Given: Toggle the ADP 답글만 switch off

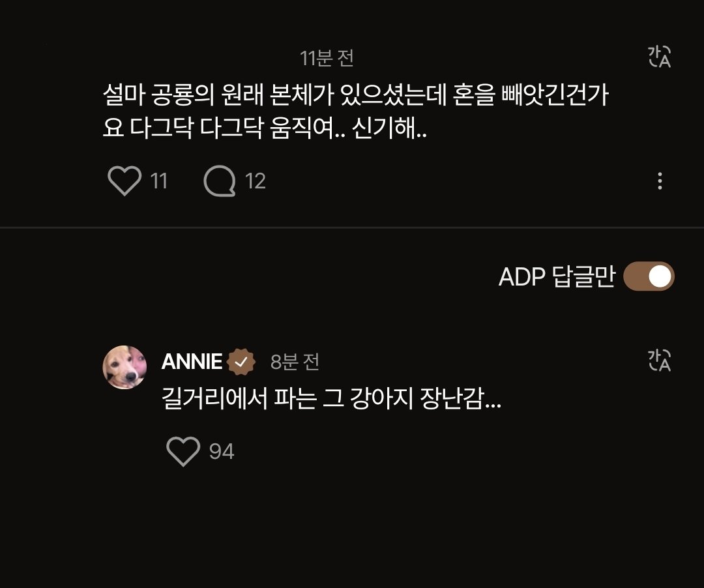Looking at the screenshot, I should click(x=649, y=277).
